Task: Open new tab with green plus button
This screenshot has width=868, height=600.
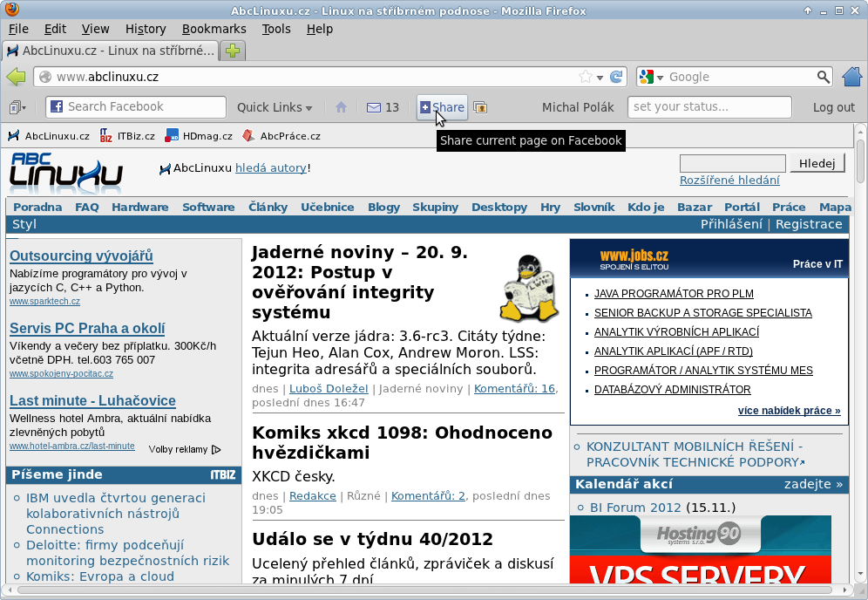Action: click(233, 51)
